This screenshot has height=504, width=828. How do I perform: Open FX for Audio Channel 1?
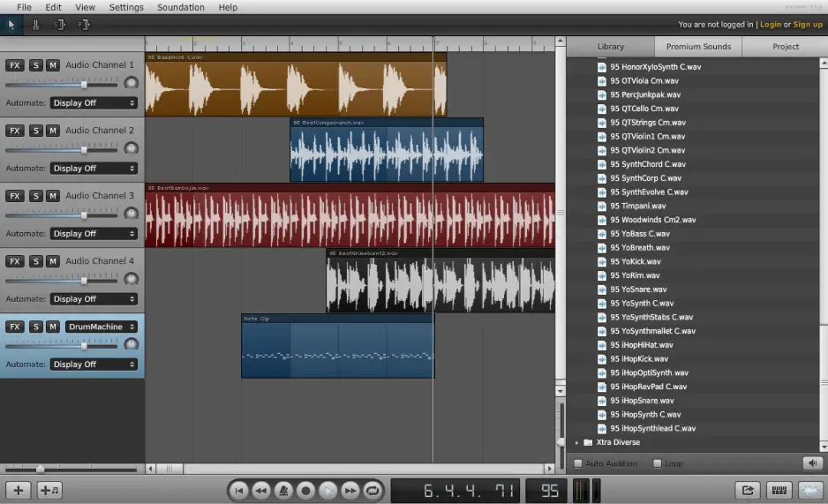tap(15, 65)
